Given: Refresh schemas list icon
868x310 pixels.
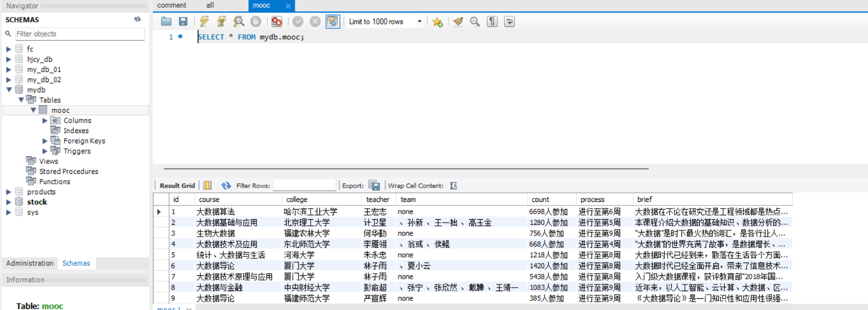Looking at the screenshot, I should click(x=138, y=19).
